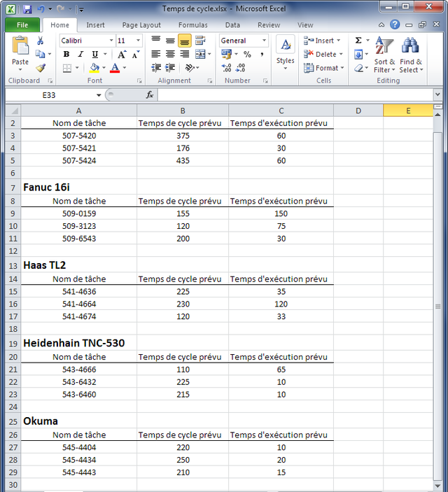This screenshot has height=492, width=448.
Task: Decrease font size with Shrink Font
Action: (x=136, y=55)
